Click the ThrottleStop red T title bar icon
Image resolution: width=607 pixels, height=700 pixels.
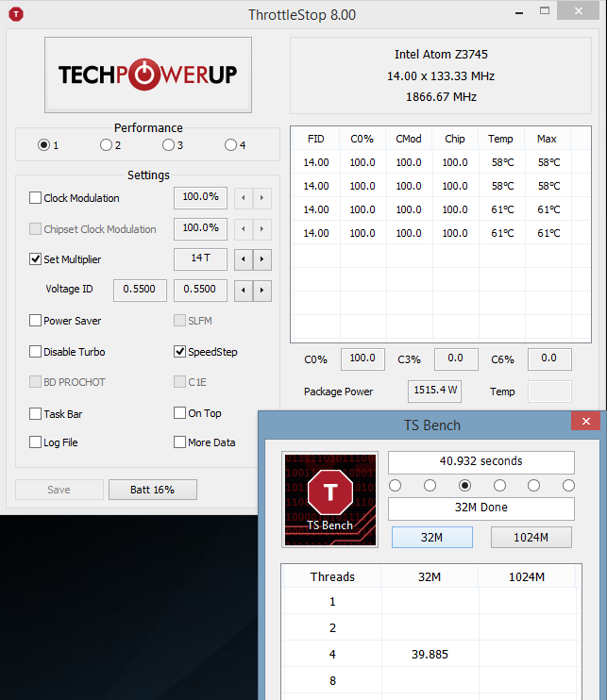[16, 14]
